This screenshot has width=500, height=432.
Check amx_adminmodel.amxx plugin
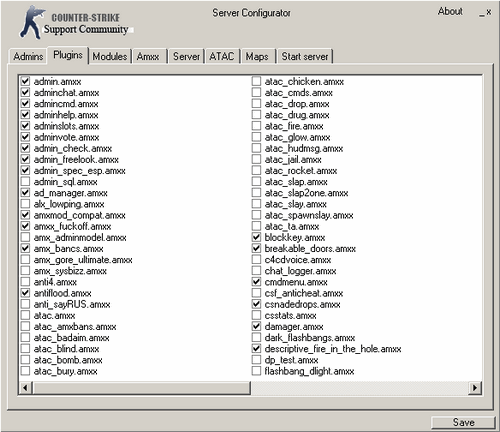coord(25,237)
